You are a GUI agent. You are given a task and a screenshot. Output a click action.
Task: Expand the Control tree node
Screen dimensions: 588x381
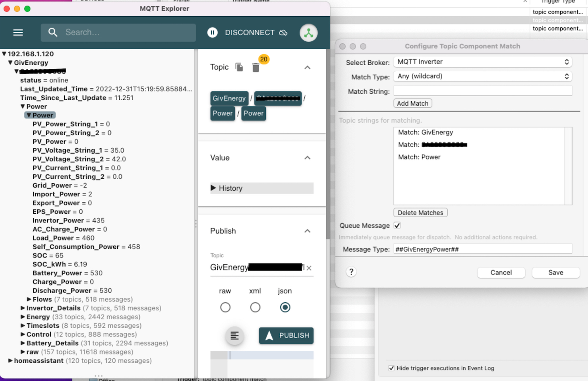23,334
